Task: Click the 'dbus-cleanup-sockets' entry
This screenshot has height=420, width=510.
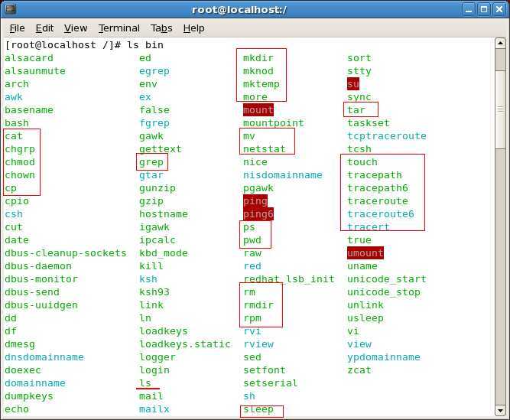Action: tap(66, 253)
